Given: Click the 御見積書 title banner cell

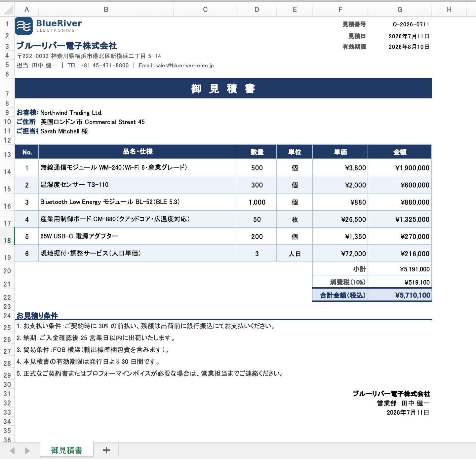Looking at the screenshot, I should 223,88.
